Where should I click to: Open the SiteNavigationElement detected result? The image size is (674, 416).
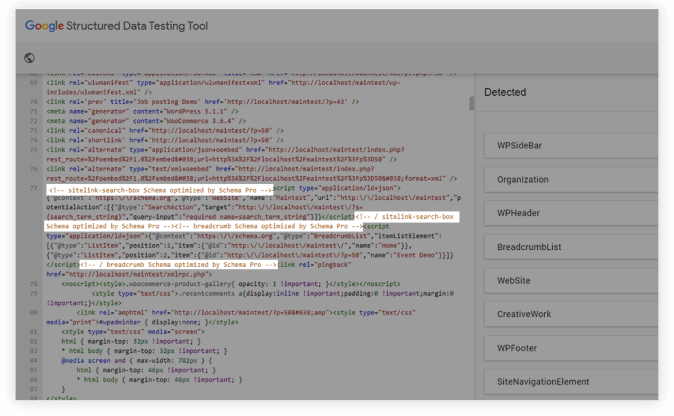571,382
